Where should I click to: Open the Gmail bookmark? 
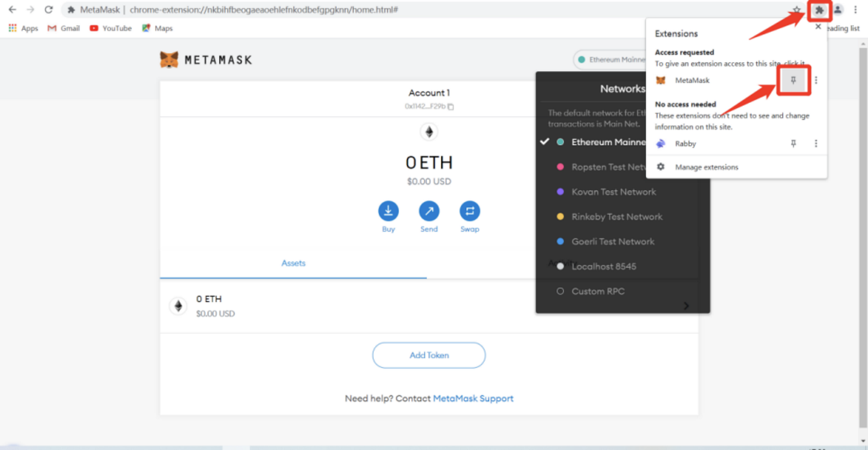tap(64, 29)
